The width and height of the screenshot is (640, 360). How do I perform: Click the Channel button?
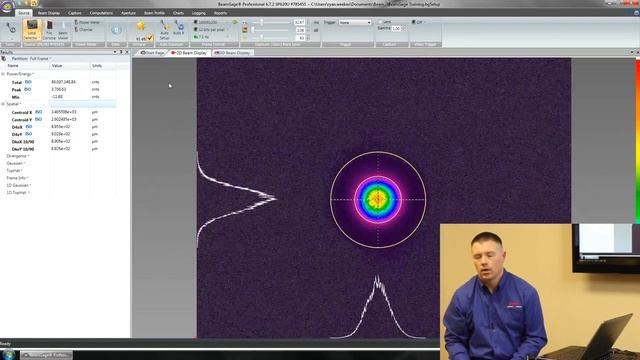pyautogui.click(x=84, y=29)
